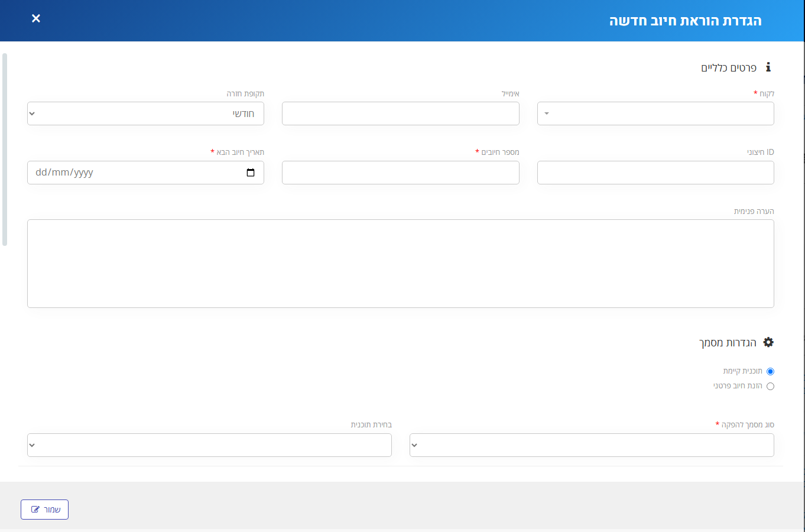Click the gear icon beside הגדרות מסמך
805x532 pixels.
point(768,342)
